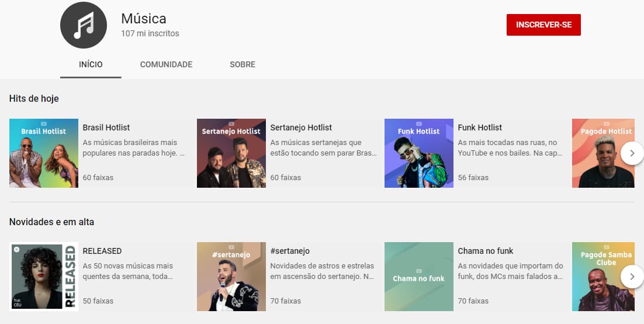Image resolution: width=644 pixels, height=324 pixels.
Task: Open the Funk Hotlist thumbnail
Action: point(419,153)
